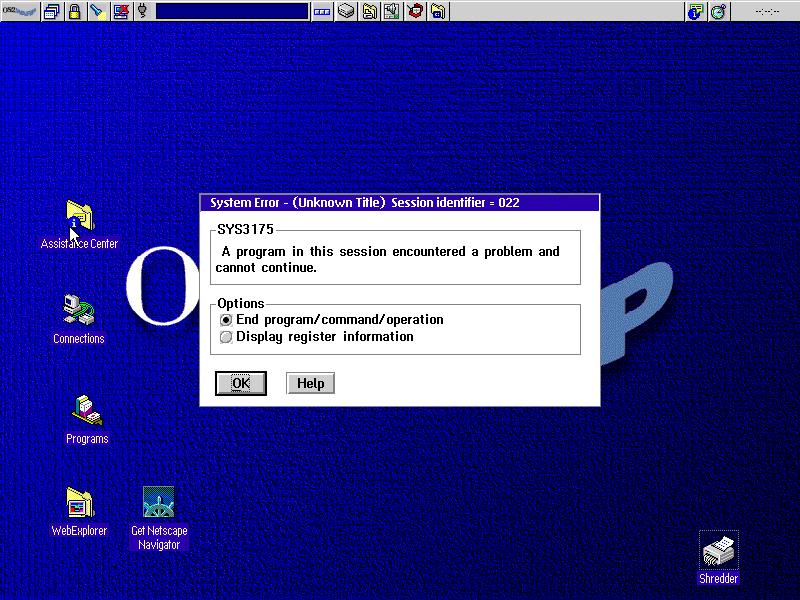This screenshot has height=600, width=800.
Task: Click the System Error dialog title bar
Action: [399, 203]
